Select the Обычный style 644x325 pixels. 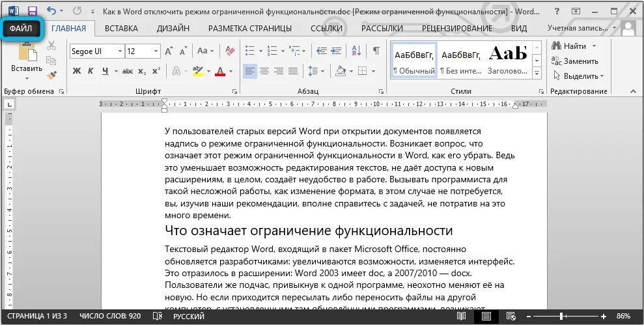413,61
